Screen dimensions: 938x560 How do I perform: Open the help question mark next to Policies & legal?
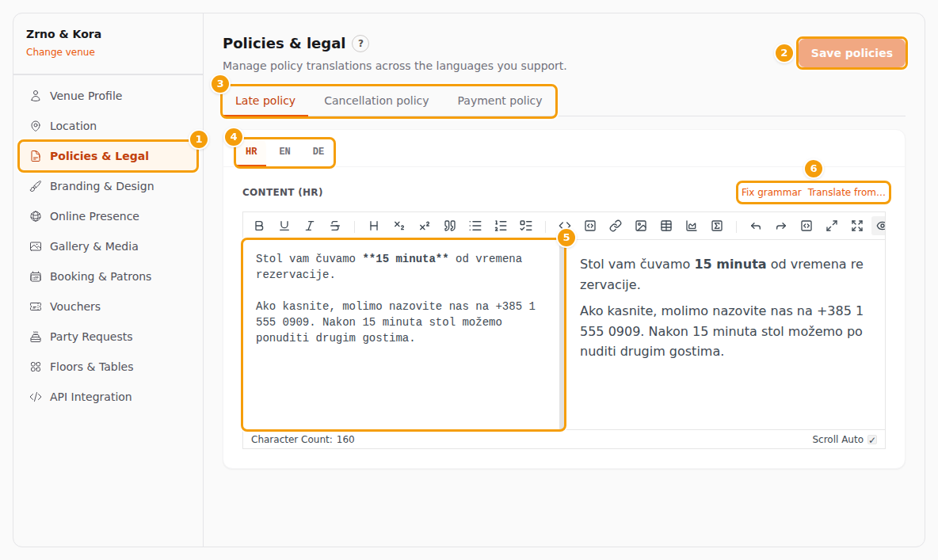(360, 44)
